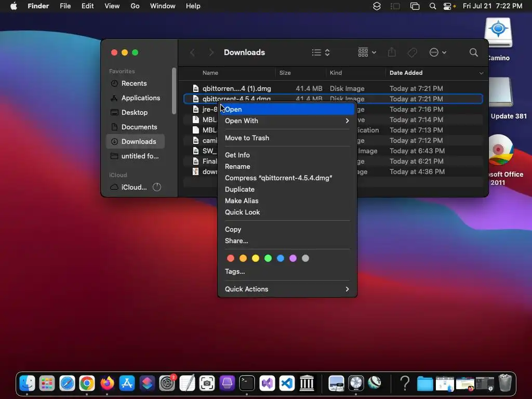This screenshot has height=399, width=532.
Task: Go back in Finder navigation
Action: 192,52
